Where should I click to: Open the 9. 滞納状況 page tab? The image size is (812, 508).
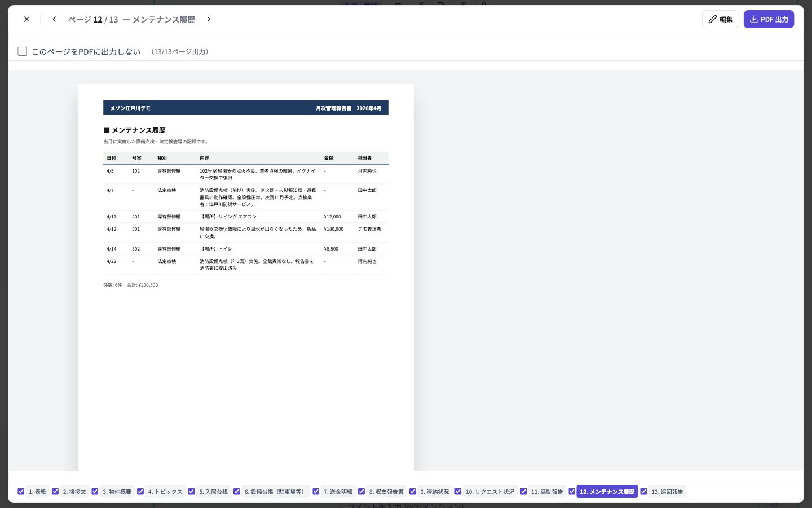click(x=435, y=492)
